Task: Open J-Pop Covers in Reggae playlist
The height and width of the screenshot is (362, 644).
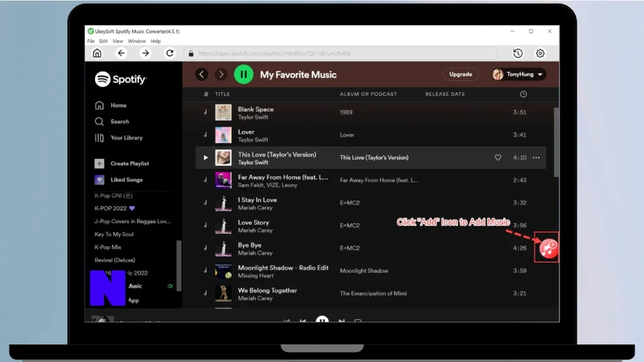Action: point(133,221)
